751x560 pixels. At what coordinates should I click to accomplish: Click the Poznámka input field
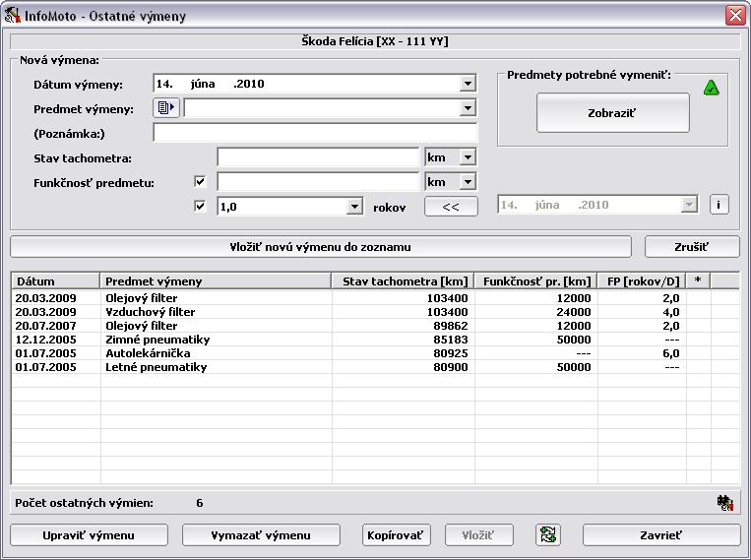315,133
